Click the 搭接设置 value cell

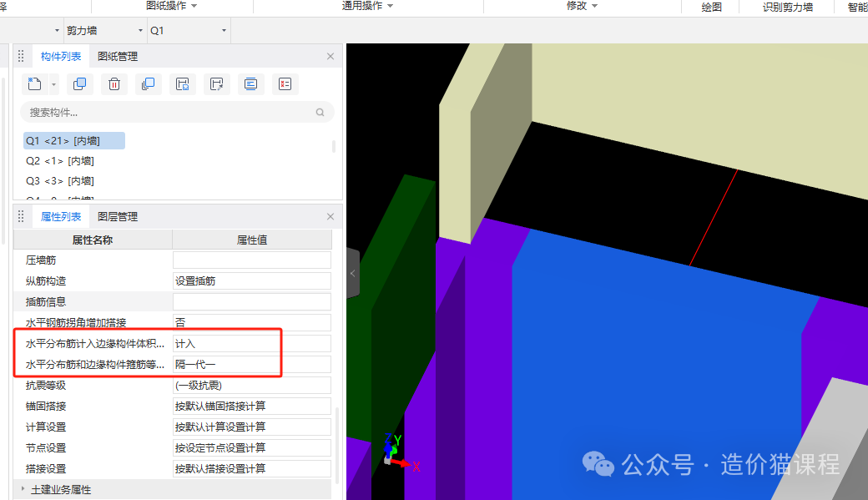tap(252, 468)
